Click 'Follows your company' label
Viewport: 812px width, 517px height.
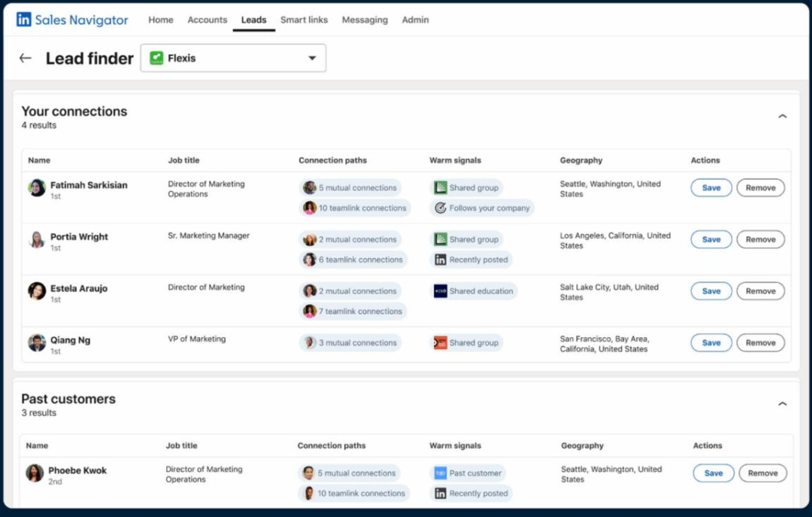click(489, 208)
